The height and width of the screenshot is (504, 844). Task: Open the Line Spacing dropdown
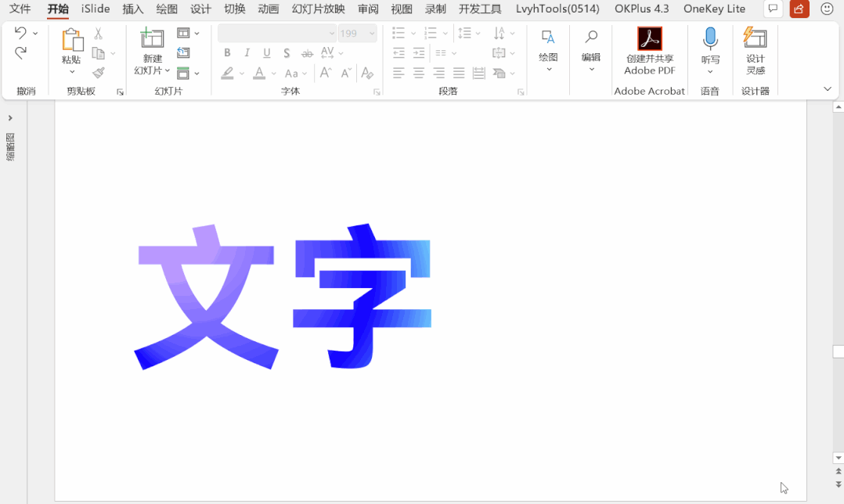click(x=478, y=34)
